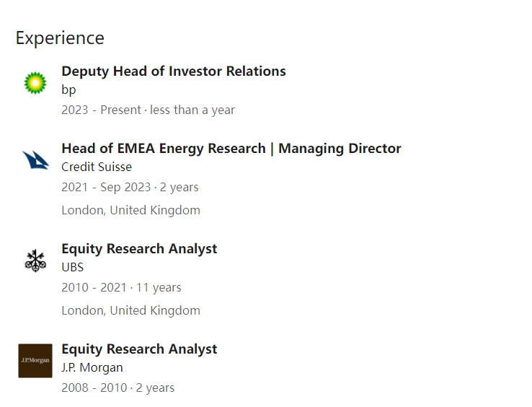Select the J.P. Morgan brown logo
This screenshot has height=407, width=532.
click(x=35, y=361)
